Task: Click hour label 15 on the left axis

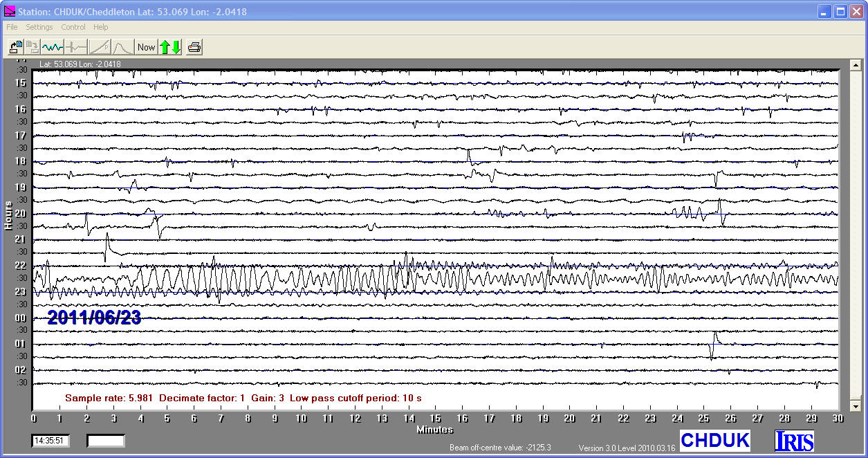Action: coord(21,82)
